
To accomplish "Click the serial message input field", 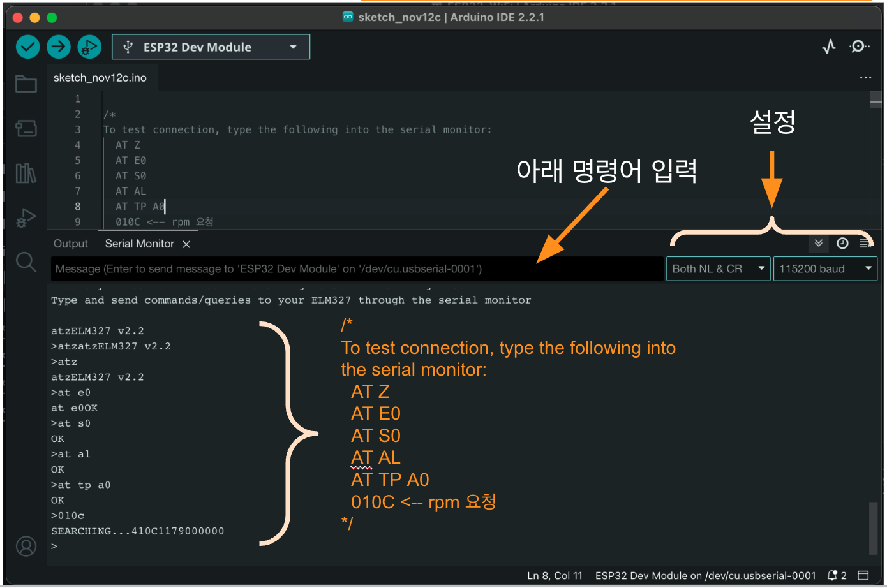I will (x=357, y=269).
